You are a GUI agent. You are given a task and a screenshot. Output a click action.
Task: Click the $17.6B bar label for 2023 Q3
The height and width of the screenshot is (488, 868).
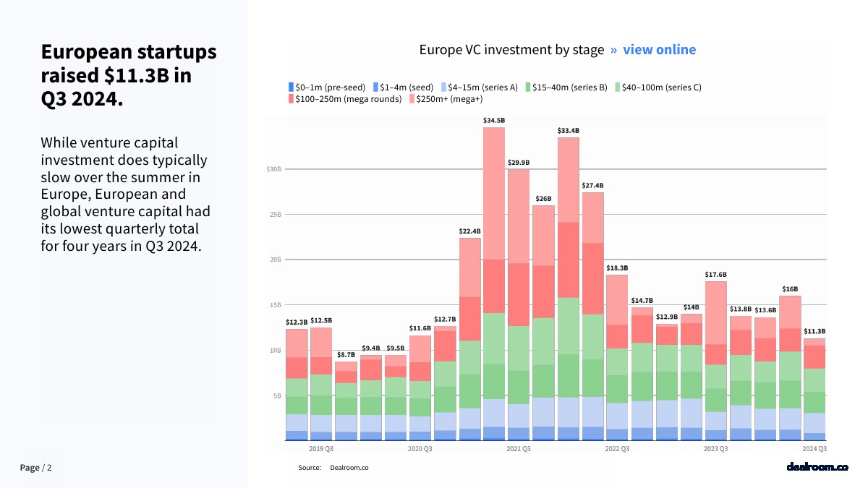tap(715, 275)
